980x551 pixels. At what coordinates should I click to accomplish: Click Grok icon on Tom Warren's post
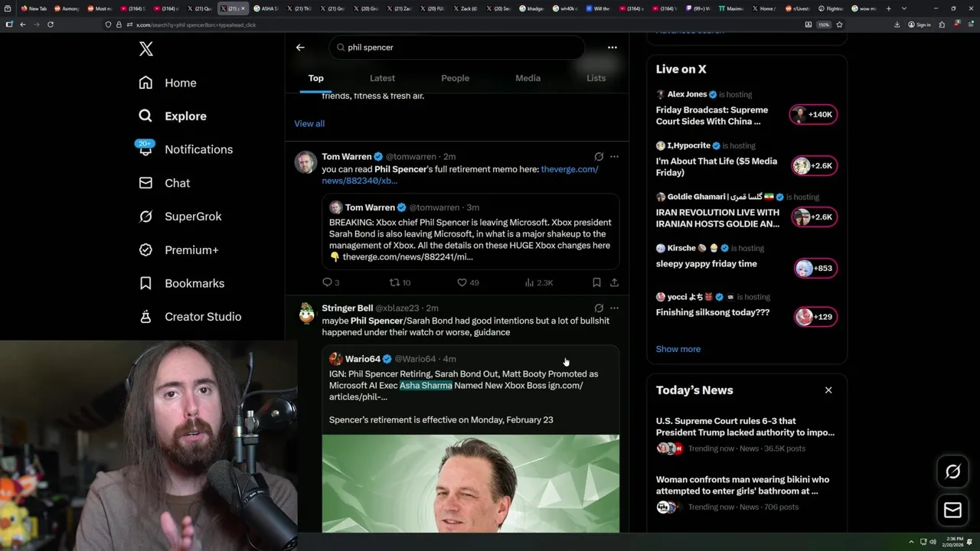(x=599, y=156)
